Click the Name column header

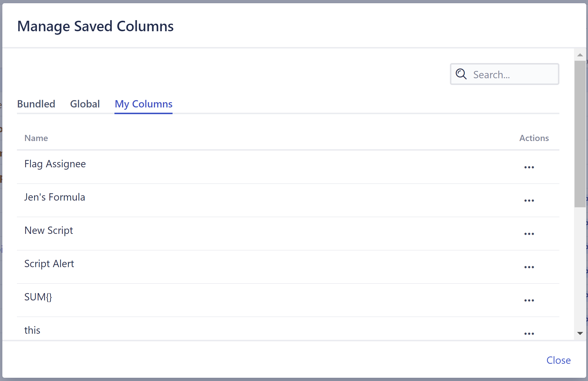(x=36, y=138)
